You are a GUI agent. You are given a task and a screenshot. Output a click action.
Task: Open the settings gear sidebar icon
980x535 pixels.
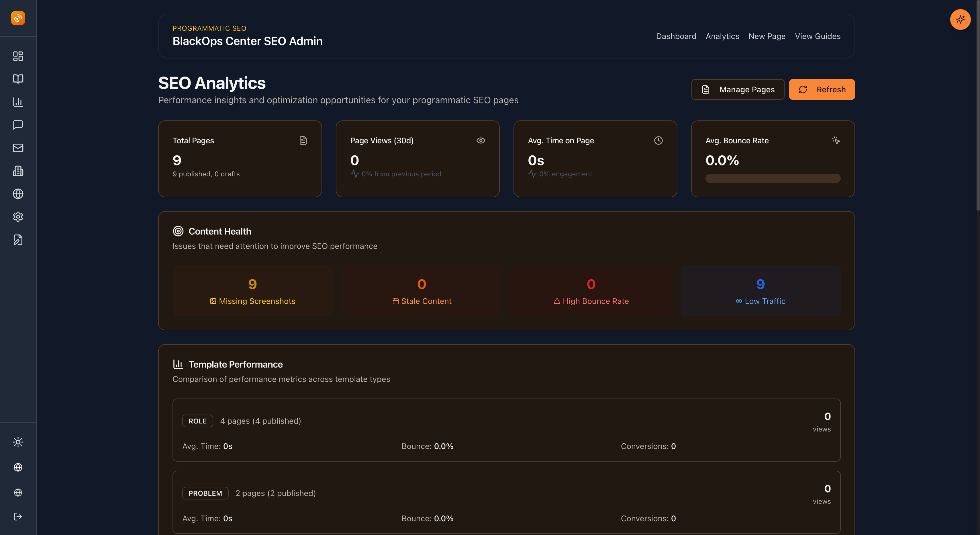point(18,217)
